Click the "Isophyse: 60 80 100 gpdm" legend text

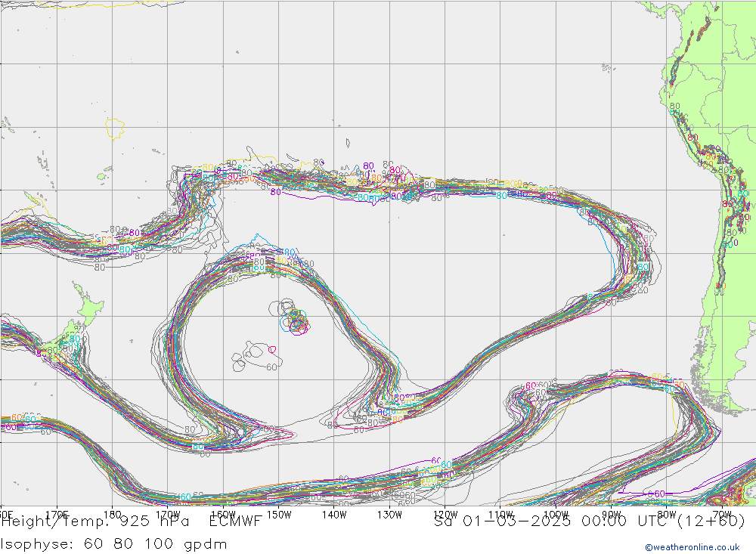point(114,544)
